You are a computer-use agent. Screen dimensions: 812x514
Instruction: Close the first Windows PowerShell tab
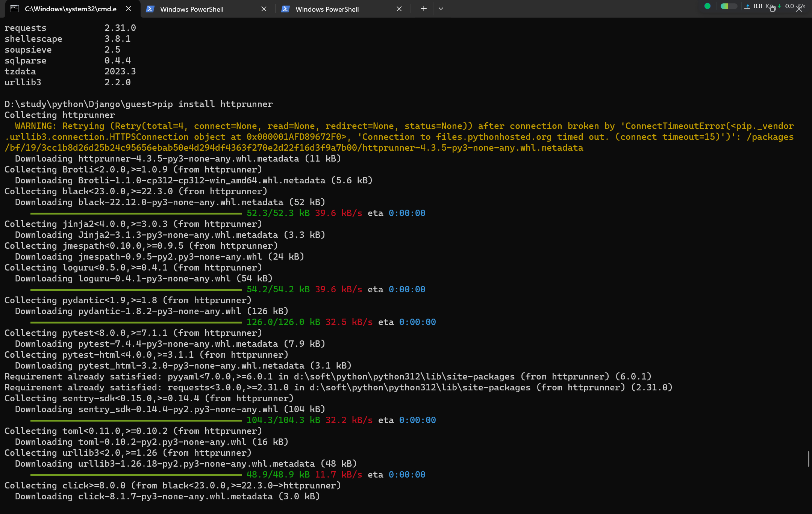pyautogui.click(x=264, y=9)
